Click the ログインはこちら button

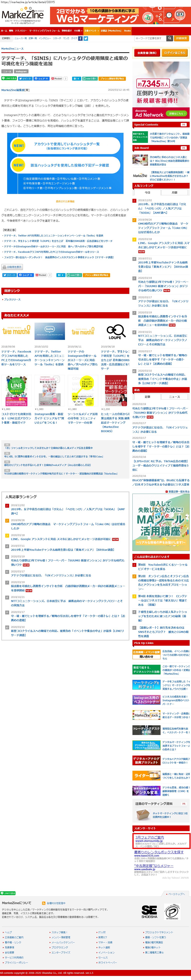click(x=175, y=53)
